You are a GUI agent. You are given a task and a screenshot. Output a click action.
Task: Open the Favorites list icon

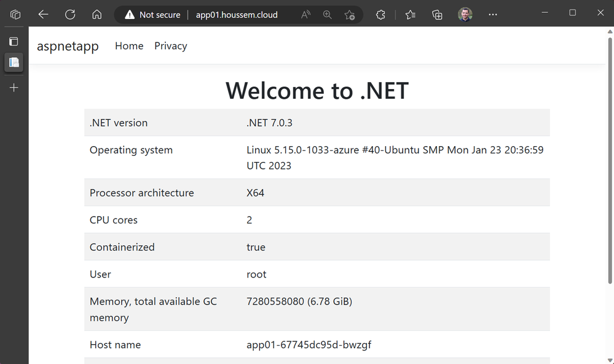pos(411,15)
